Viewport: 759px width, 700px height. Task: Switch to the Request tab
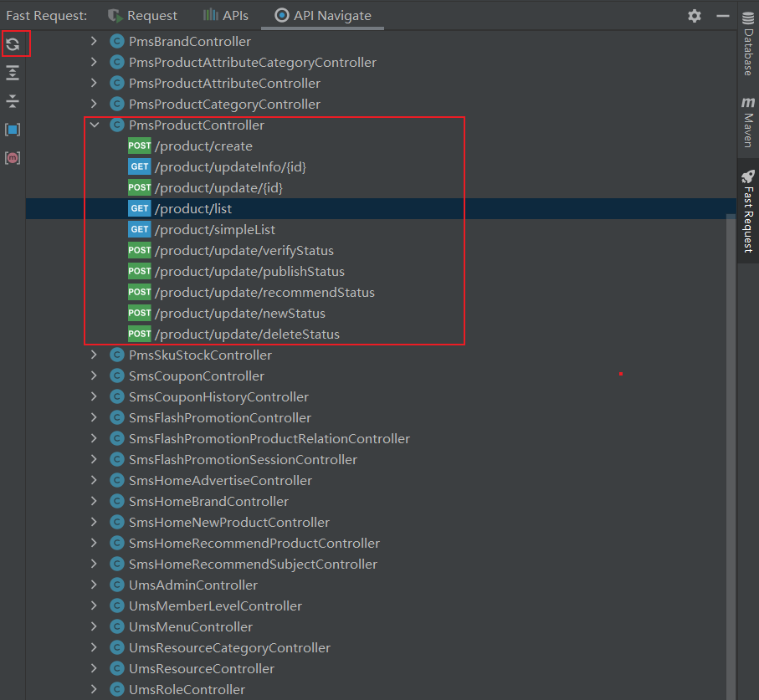point(143,16)
